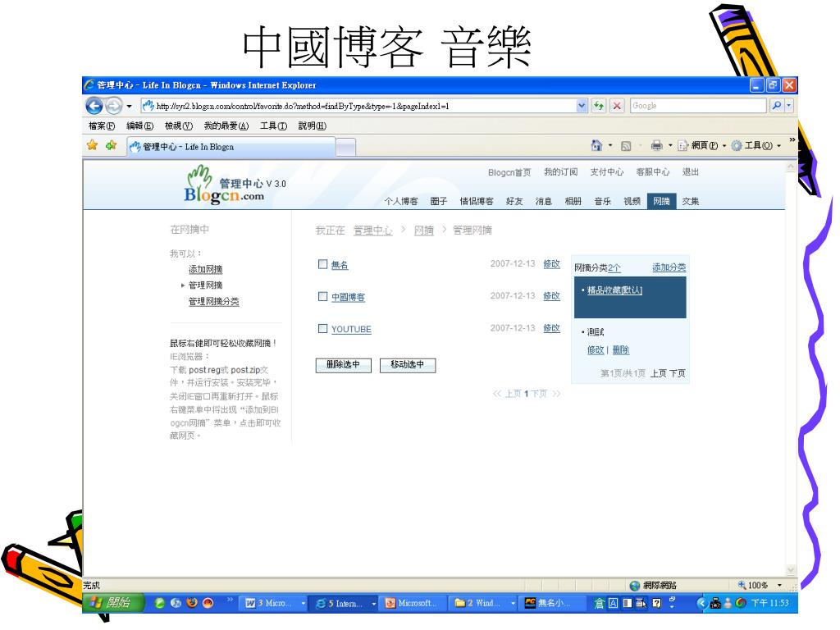Open the Favorites Center star icon
The width and height of the screenshot is (840, 630).
point(92,145)
